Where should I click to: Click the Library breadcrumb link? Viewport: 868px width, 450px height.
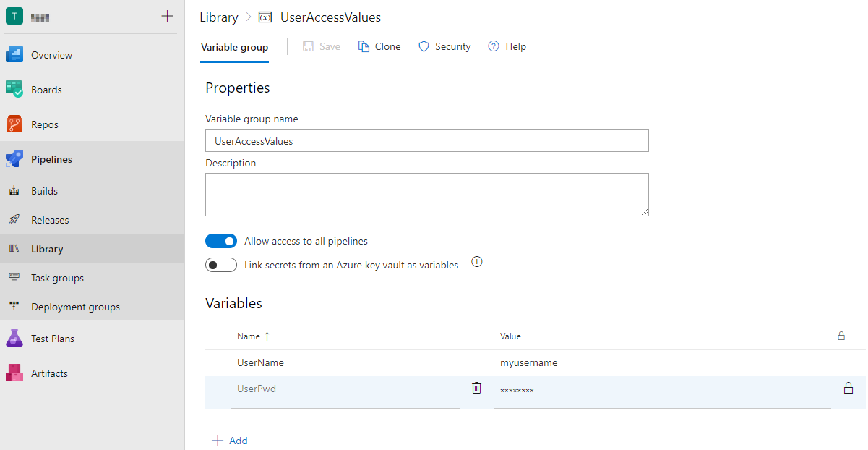[x=218, y=17]
